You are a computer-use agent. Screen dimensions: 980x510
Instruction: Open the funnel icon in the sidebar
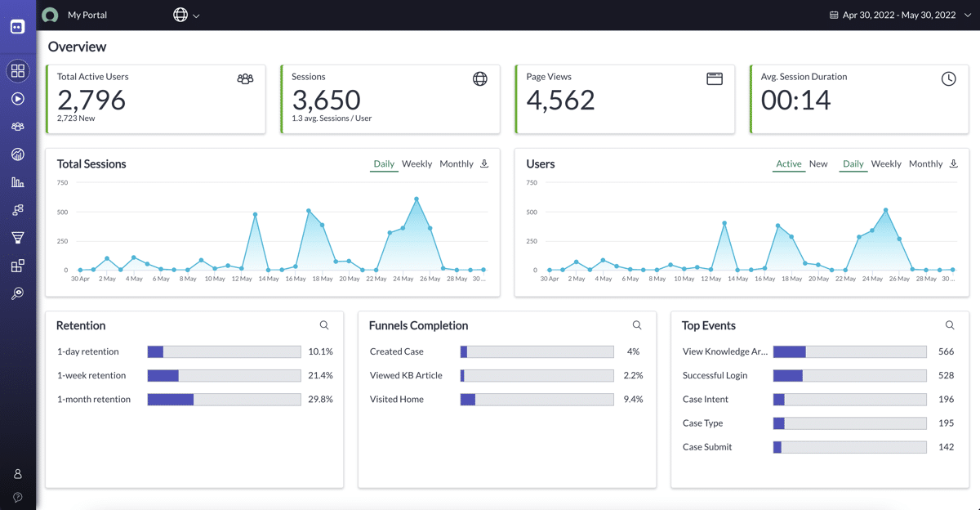pos(18,237)
